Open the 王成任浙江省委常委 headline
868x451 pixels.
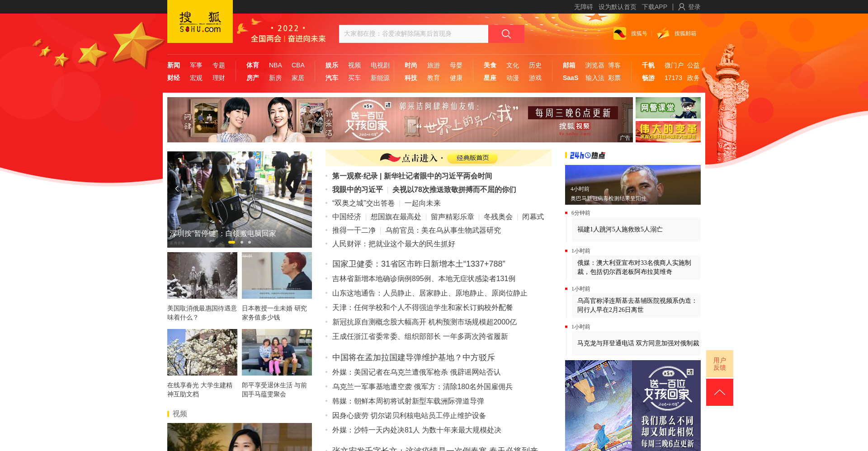(x=420, y=337)
